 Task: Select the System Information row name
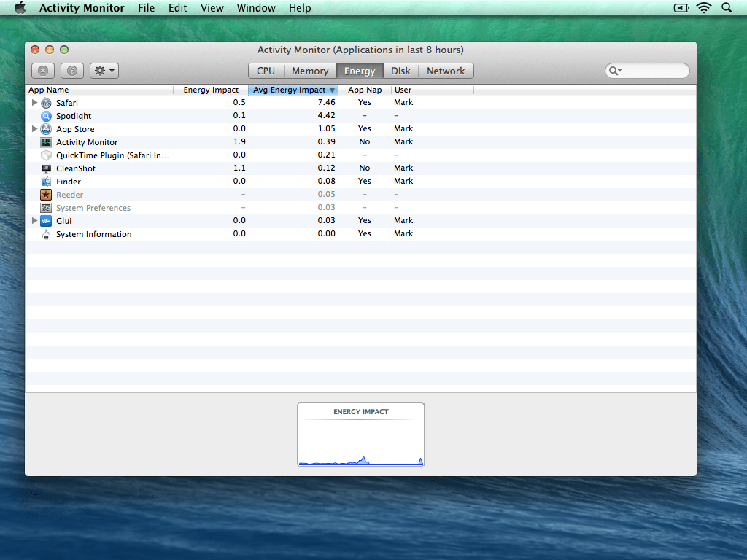tap(94, 234)
